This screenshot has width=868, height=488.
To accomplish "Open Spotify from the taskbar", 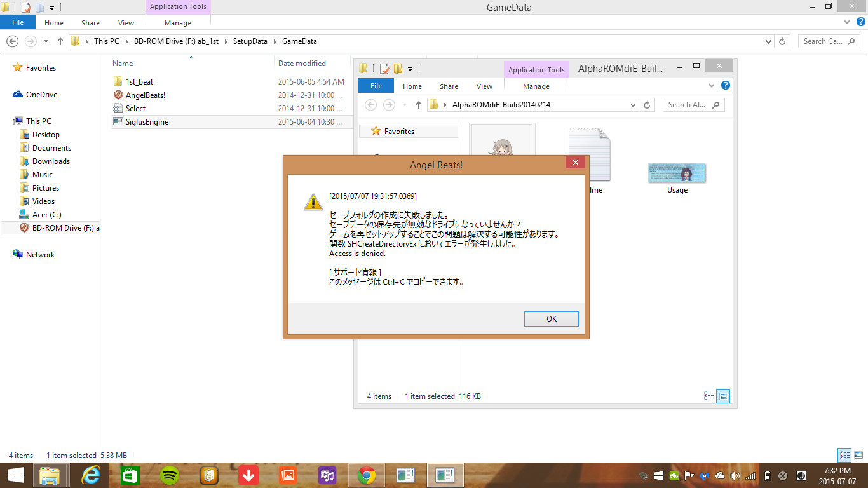I will pos(169,475).
